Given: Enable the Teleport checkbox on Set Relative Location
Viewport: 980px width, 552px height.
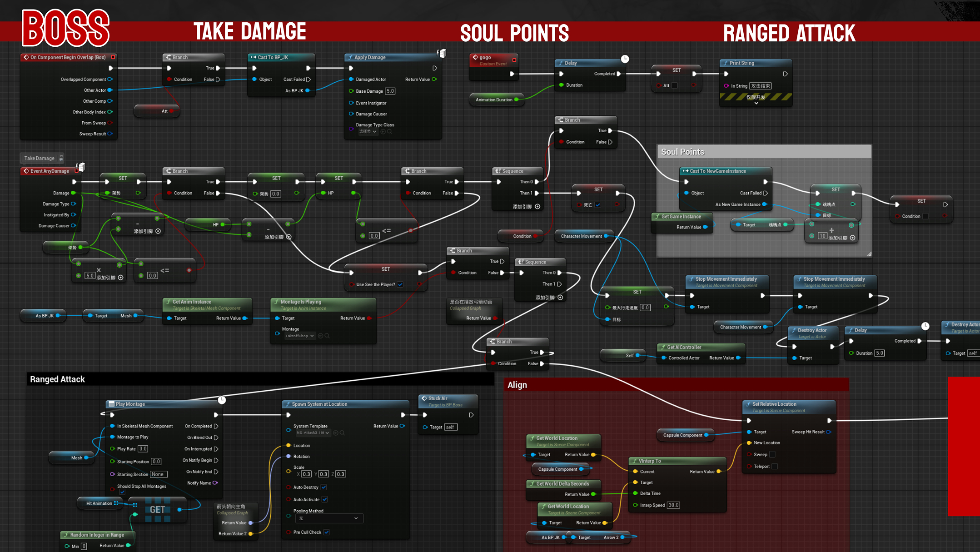Looking at the screenshot, I should tap(775, 466).
